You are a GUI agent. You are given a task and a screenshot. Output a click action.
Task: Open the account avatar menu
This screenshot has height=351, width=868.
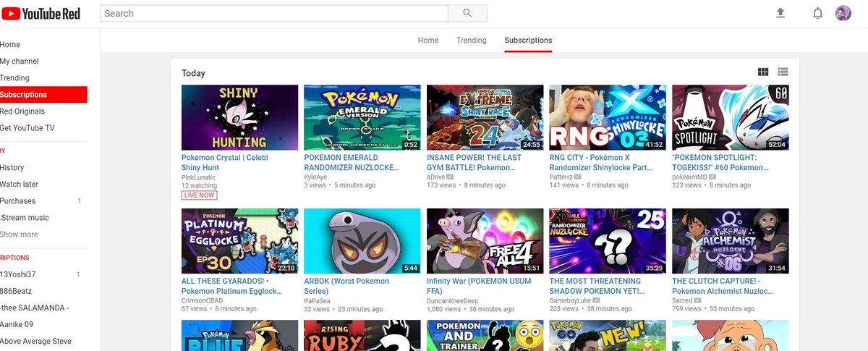pyautogui.click(x=843, y=13)
